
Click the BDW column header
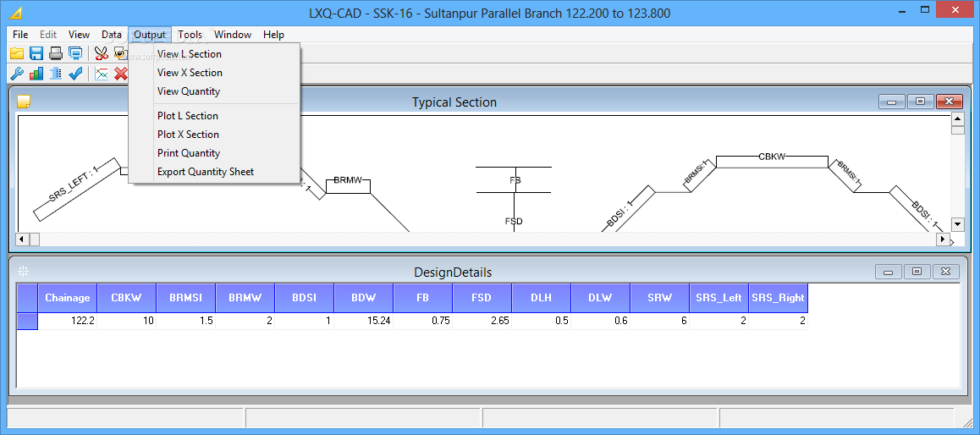[364, 298]
